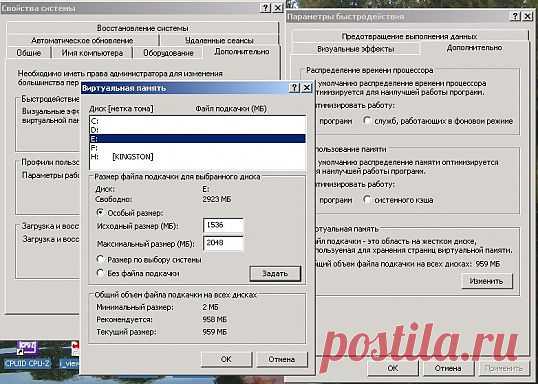
Task: Click the Задать button
Action: tap(275, 274)
